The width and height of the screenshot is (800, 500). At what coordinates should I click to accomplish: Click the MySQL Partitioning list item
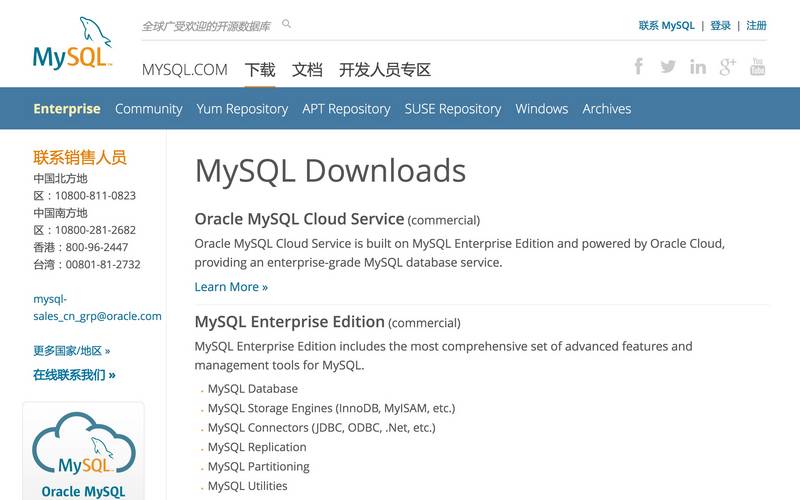pos(259,466)
